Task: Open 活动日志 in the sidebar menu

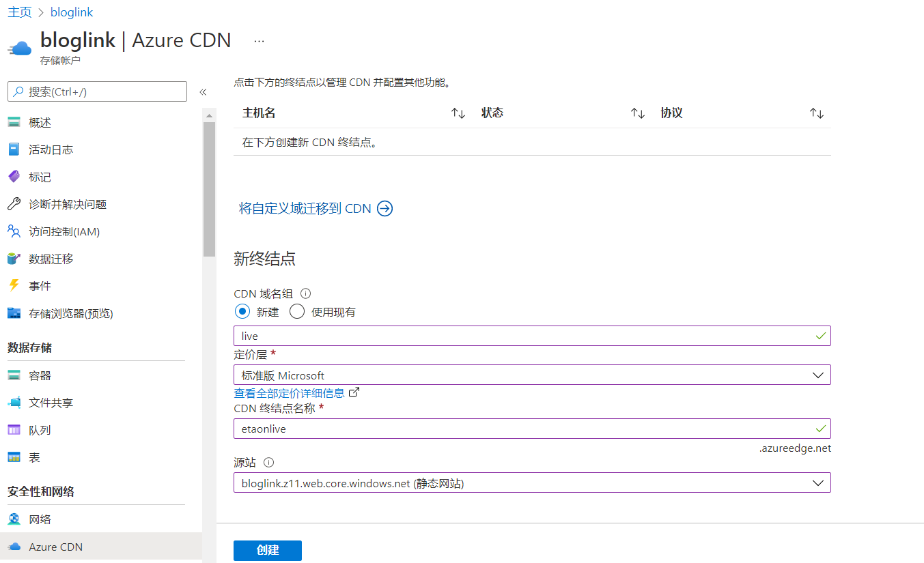Action: 51,149
